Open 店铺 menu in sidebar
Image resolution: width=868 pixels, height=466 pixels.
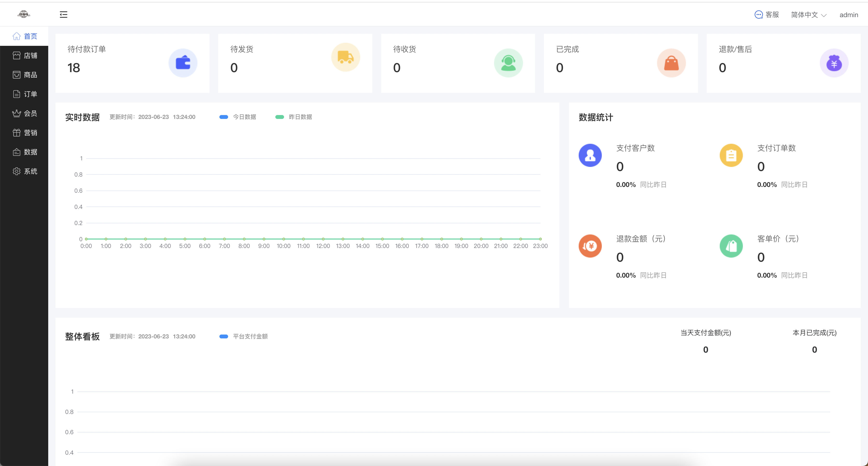[24, 55]
